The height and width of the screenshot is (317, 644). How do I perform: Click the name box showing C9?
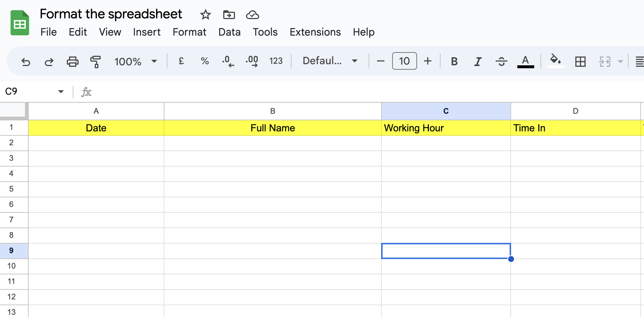tap(29, 91)
